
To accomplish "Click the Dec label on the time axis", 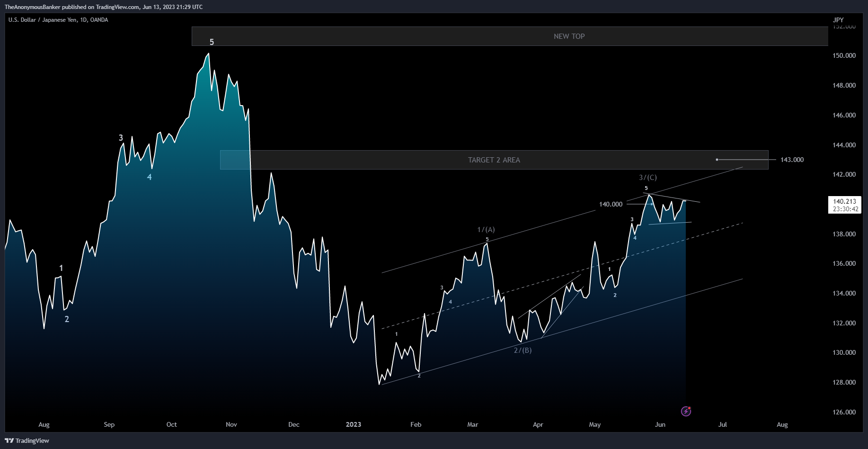I will [x=293, y=424].
